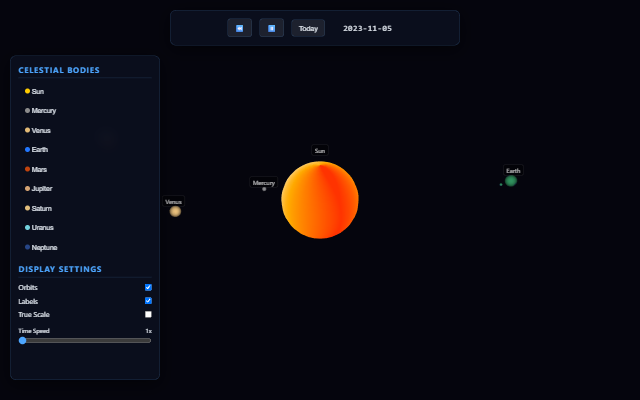Viewport: 640px width, 400px height.
Task: Click the date readout 2023-11-05
Action: click(367, 28)
